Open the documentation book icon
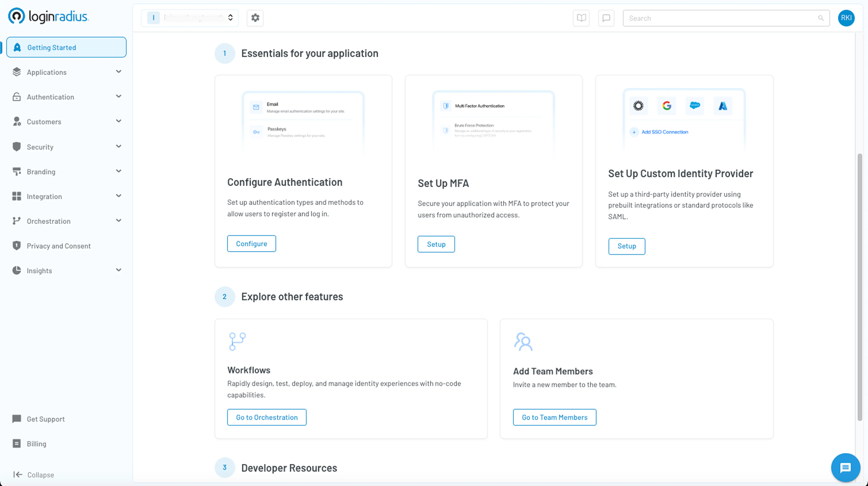Screen dimensions: 868x486 [581, 18]
